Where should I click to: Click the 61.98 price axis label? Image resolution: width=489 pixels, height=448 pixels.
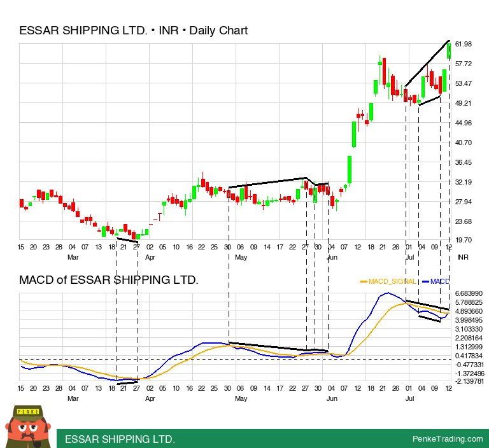point(464,44)
